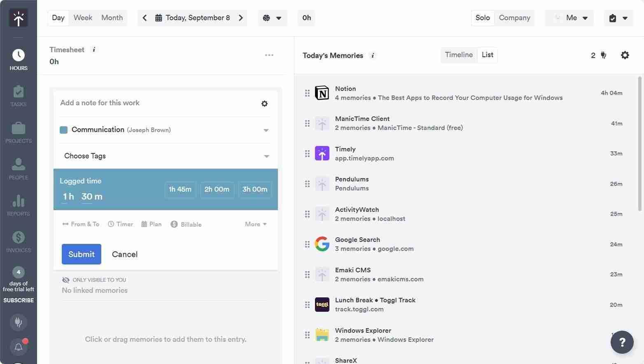The width and height of the screenshot is (644, 364).
Task: Open the Hours section
Action: click(19, 60)
